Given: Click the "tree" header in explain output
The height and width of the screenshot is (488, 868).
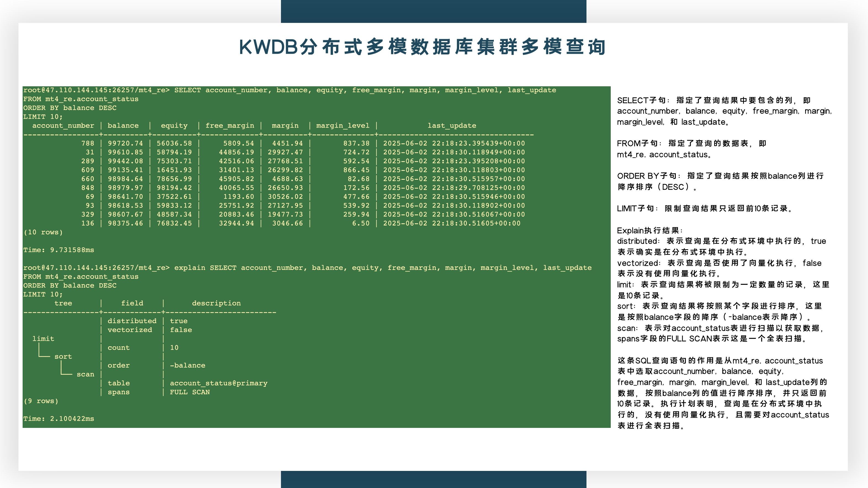Looking at the screenshot, I should pos(63,303).
